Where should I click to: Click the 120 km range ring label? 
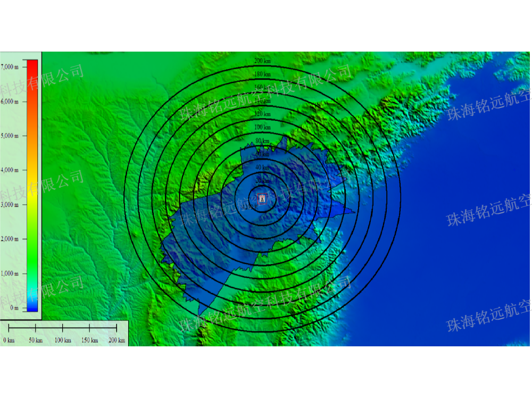(262, 114)
